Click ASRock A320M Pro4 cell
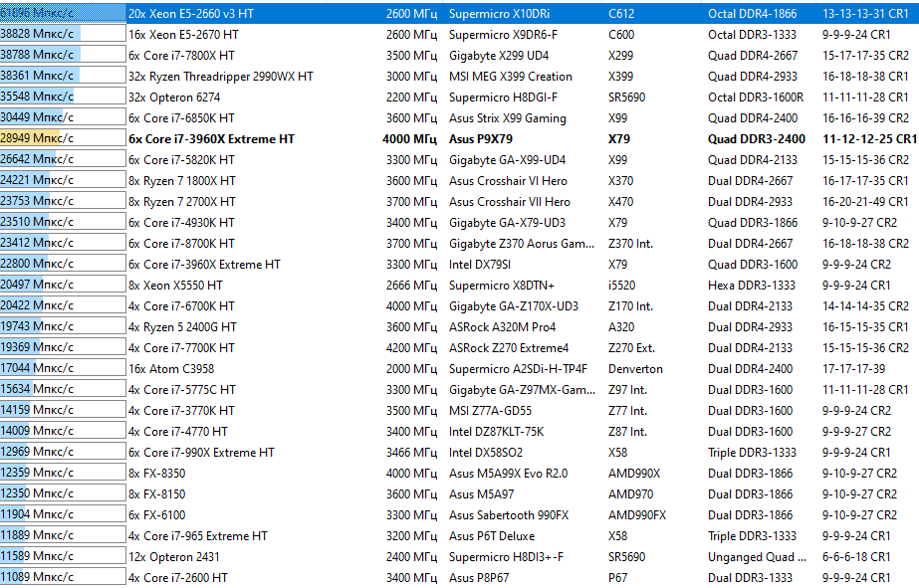919x588 pixels. click(502, 327)
